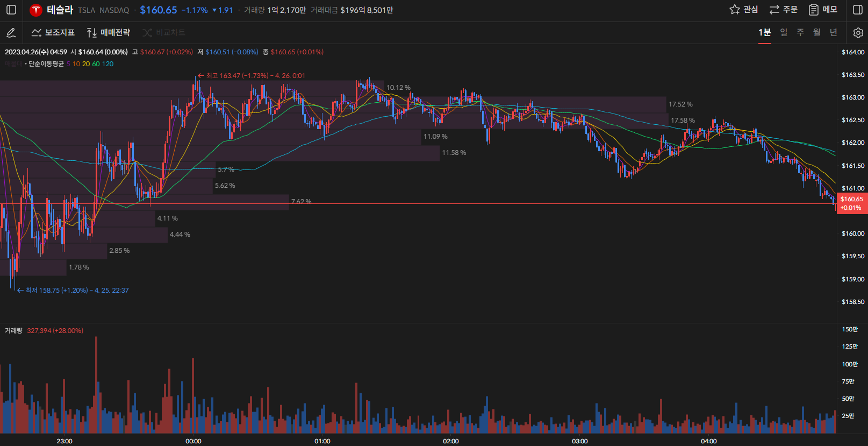The width and height of the screenshot is (868, 446).
Task: Switch to weekly (주) timeframe tab
Action: 800,33
